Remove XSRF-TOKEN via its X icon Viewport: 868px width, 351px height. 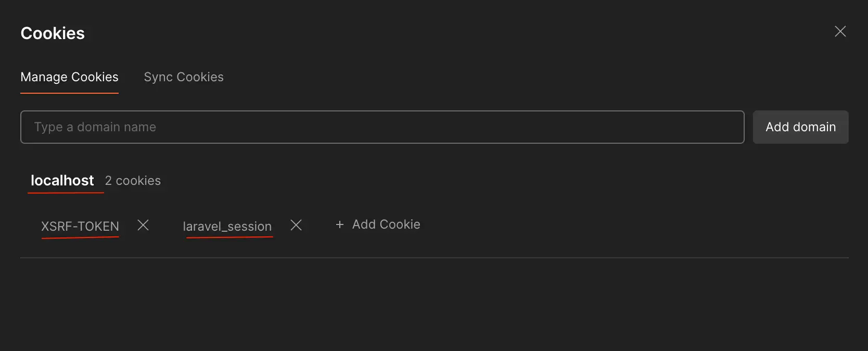(143, 225)
